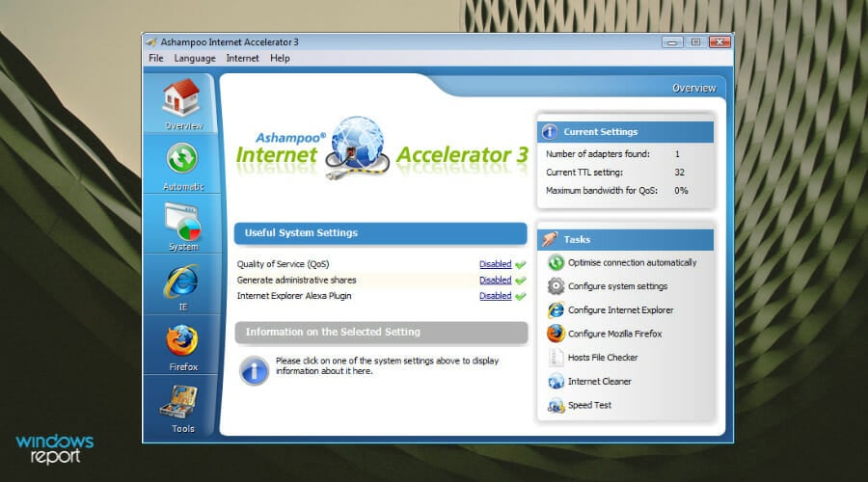
Task: Click the green checkmark for administrative shares
Action: tap(521, 281)
